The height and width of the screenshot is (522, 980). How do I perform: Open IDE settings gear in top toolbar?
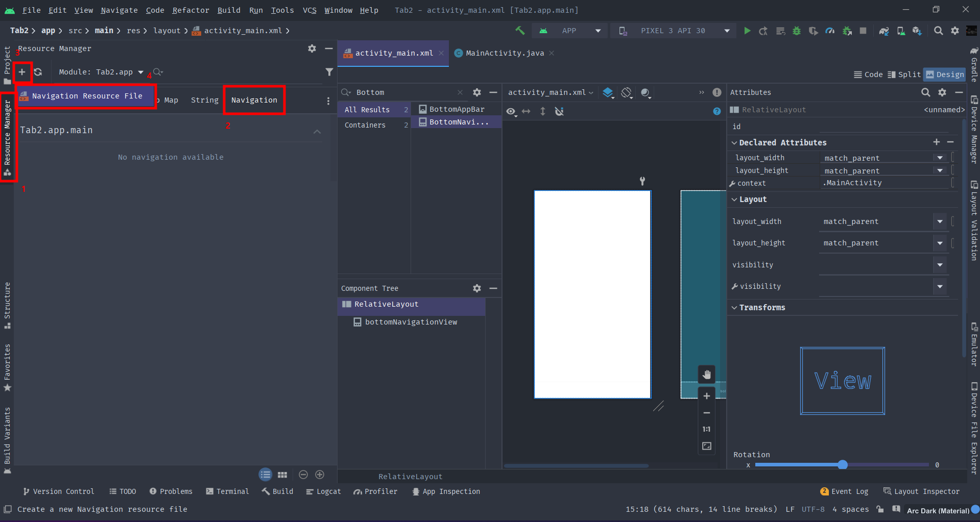[955, 31]
